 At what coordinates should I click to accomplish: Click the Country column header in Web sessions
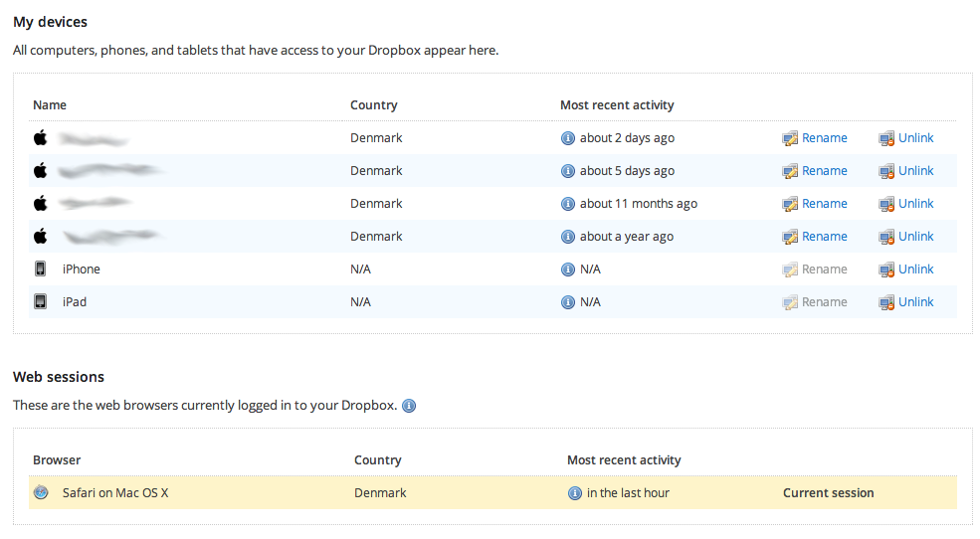pyautogui.click(x=377, y=460)
